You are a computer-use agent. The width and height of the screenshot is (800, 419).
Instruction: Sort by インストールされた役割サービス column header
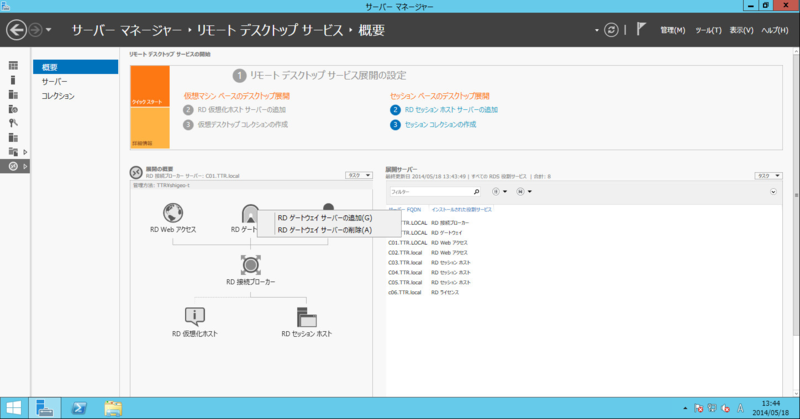pos(462,209)
